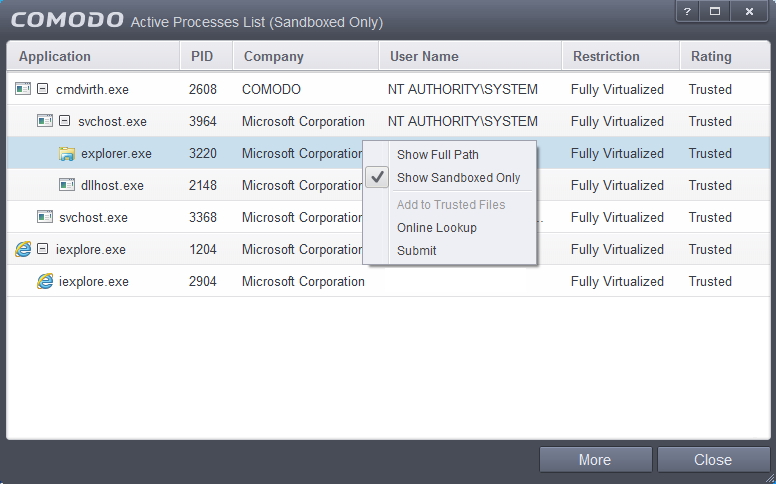Click the More button
This screenshot has width=776, height=484.
point(595,460)
